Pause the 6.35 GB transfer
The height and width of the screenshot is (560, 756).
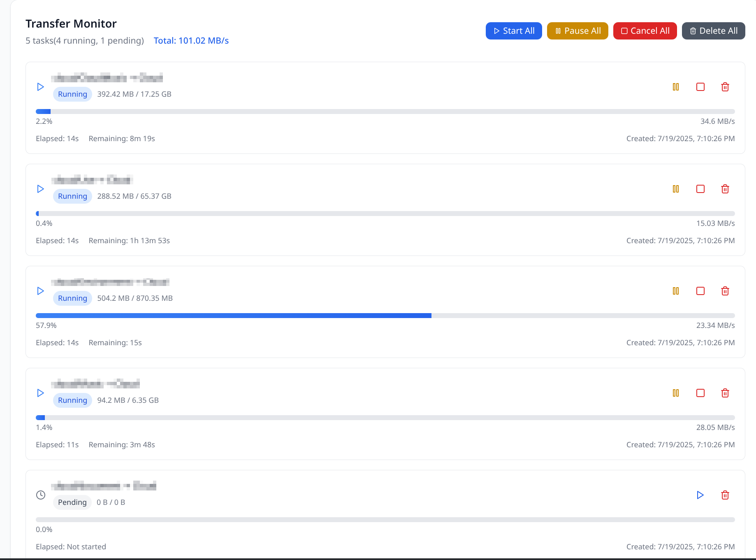[675, 393]
